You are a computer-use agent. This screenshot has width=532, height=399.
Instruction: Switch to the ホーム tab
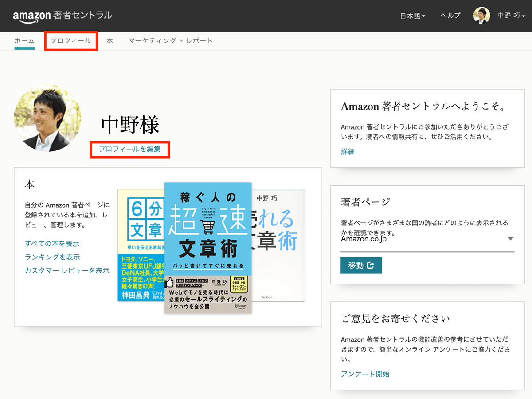tap(24, 41)
